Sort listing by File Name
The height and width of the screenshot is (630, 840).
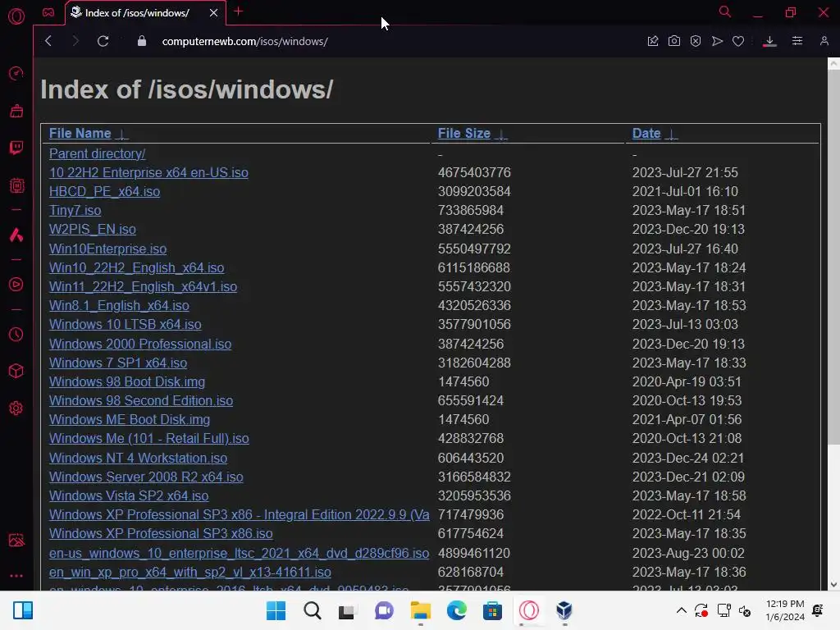click(80, 134)
